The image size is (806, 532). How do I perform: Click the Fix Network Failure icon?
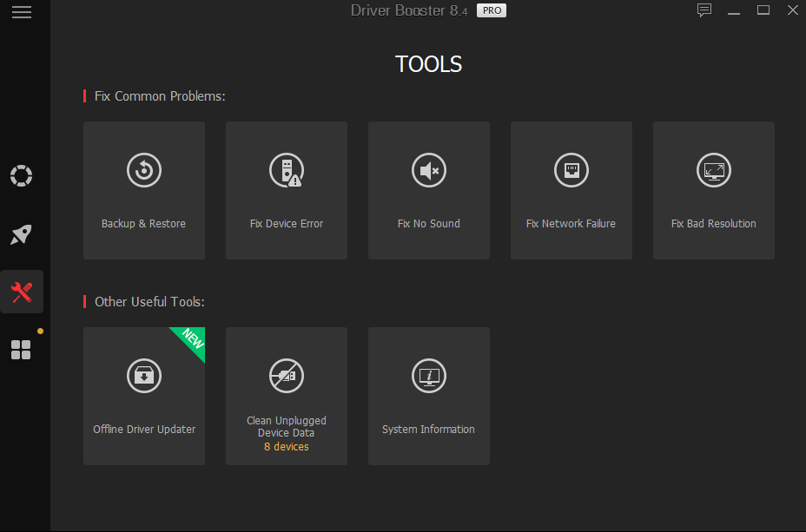pyautogui.click(x=571, y=170)
